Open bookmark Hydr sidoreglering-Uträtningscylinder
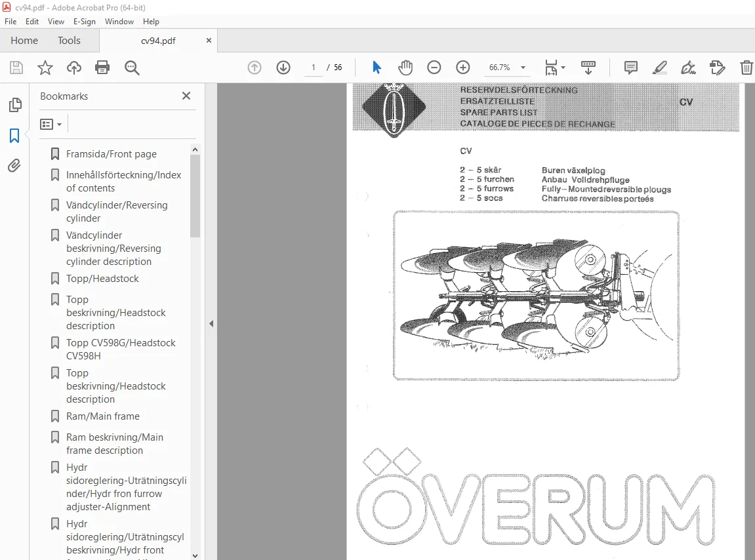The height and width of the screenshot is (560, 755). click(126, 487)
